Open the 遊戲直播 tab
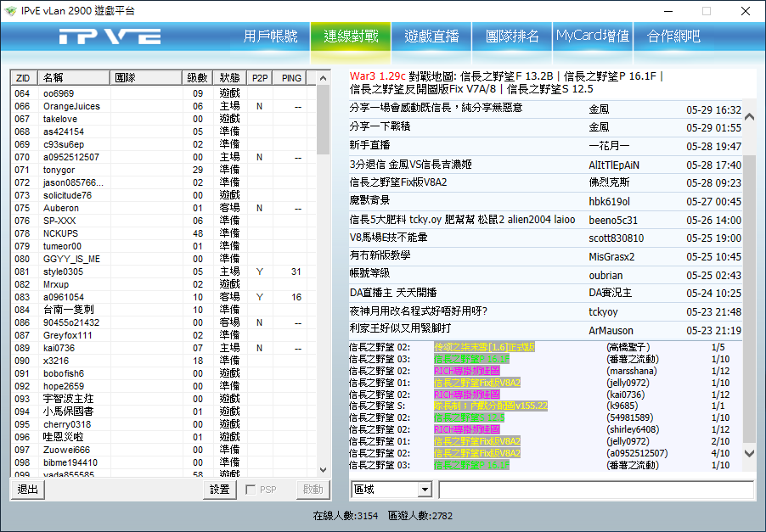 (x=431, y=36)
